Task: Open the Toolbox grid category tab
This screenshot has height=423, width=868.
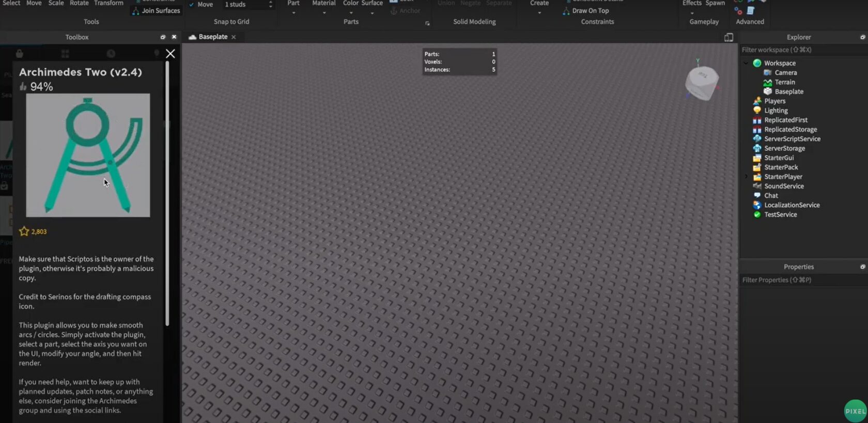Action: [65, 54]
